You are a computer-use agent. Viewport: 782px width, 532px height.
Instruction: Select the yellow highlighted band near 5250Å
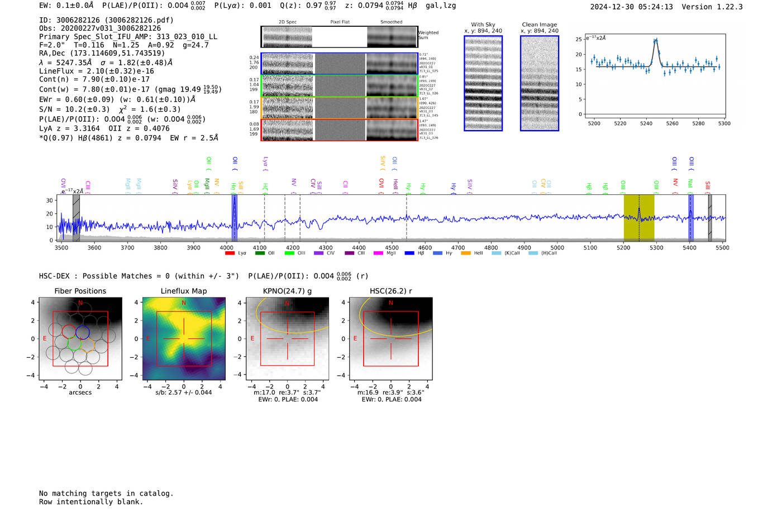[x=639, y=218]
